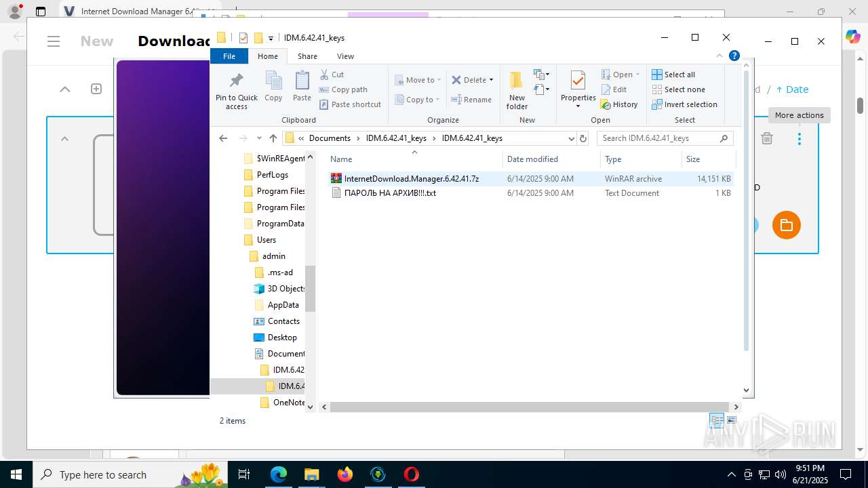Open Properties from the ribbon
The image size is (868, 488).
(x=578, y=89)
